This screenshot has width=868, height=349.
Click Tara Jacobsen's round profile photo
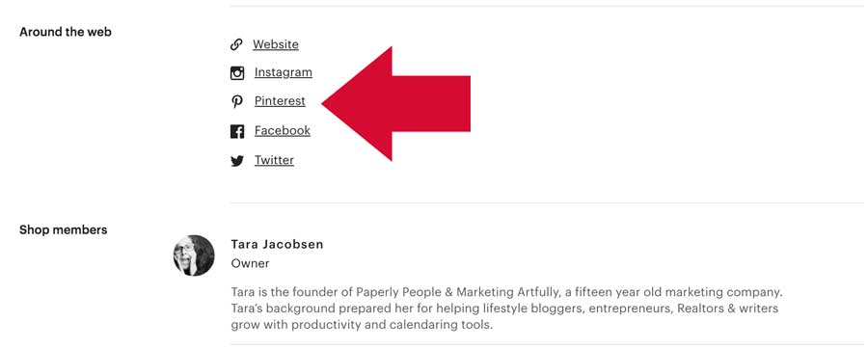pos(194,255)
